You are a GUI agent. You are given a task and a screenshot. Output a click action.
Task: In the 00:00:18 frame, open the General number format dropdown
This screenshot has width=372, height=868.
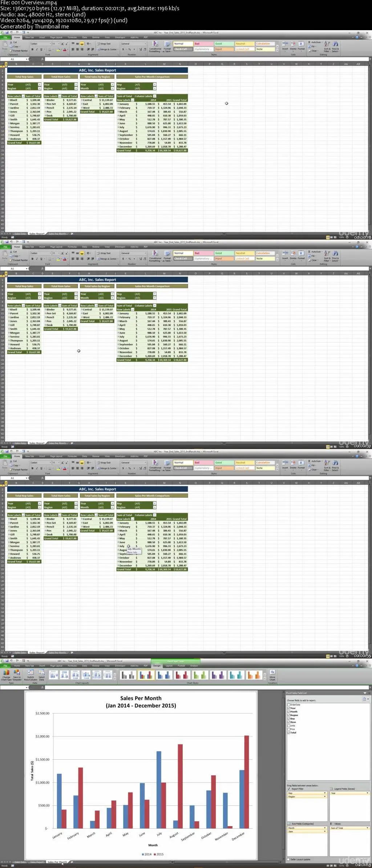pos(145,44)
